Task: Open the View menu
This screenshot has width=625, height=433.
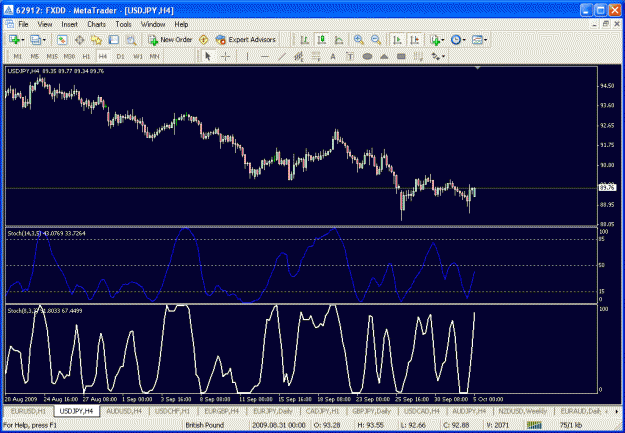Action: pyautogui.click(x=45, y=24)
